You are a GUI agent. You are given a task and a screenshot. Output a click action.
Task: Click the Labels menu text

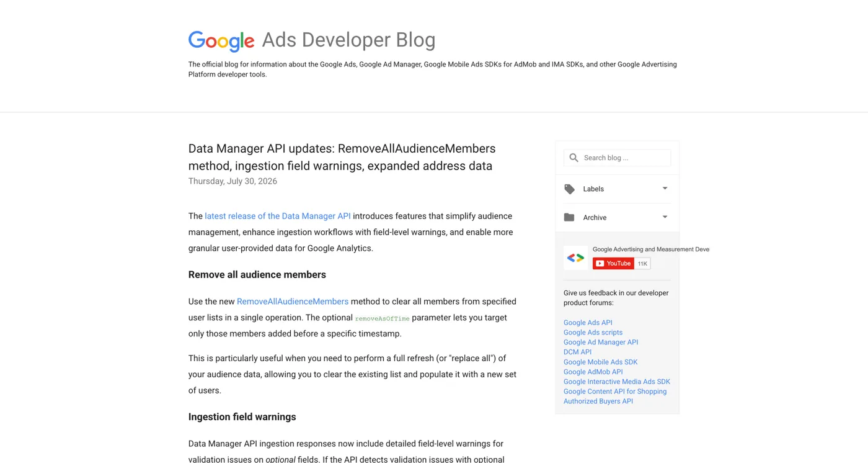coord(593,189)
